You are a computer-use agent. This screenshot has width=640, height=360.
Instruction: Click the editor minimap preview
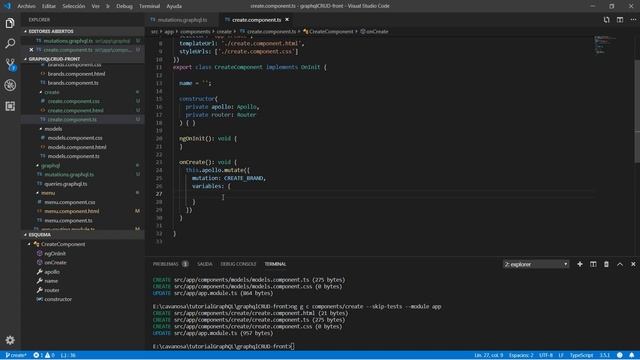(x=605, y=45)
